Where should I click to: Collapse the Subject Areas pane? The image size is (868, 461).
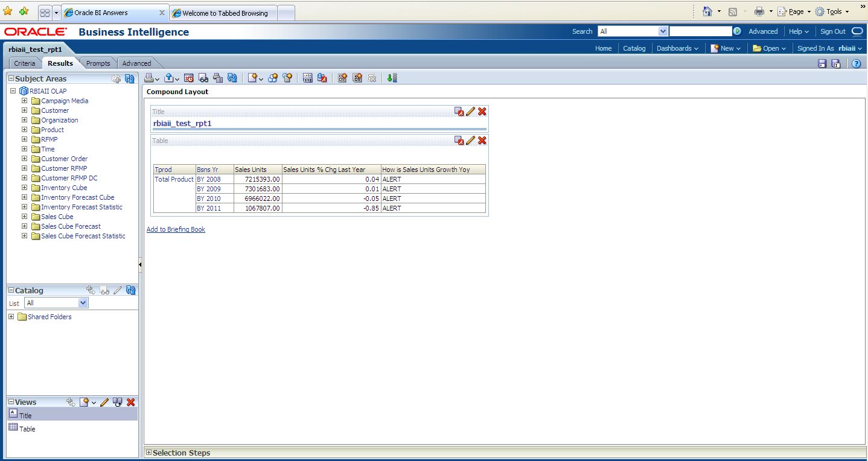coord(11,78)
